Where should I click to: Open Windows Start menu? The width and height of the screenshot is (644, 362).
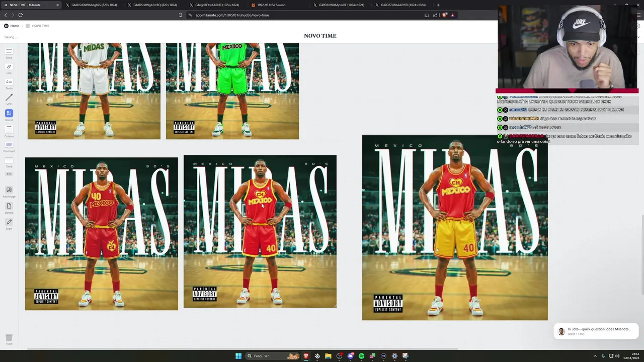(238, 356)
